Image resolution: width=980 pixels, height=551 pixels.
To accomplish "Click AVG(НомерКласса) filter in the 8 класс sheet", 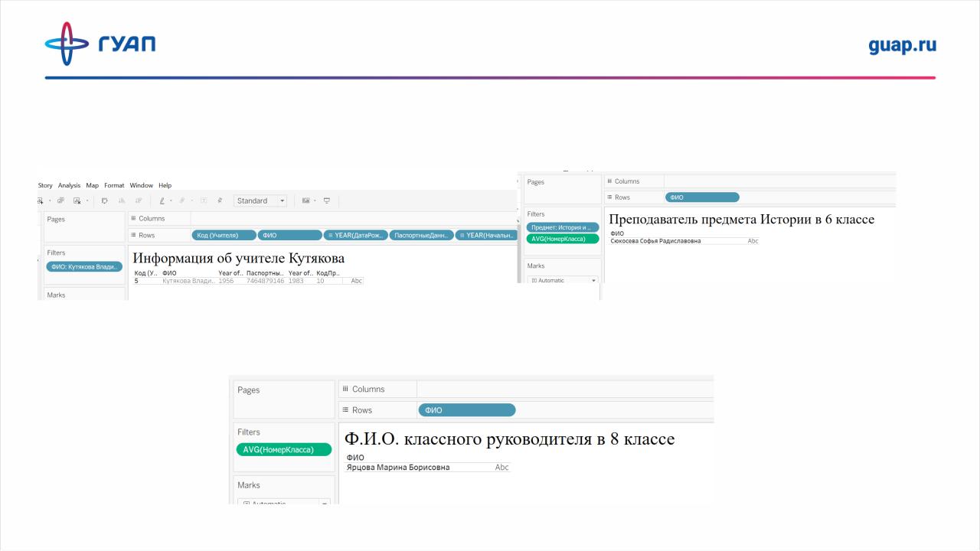I will [x=284, y=449].
